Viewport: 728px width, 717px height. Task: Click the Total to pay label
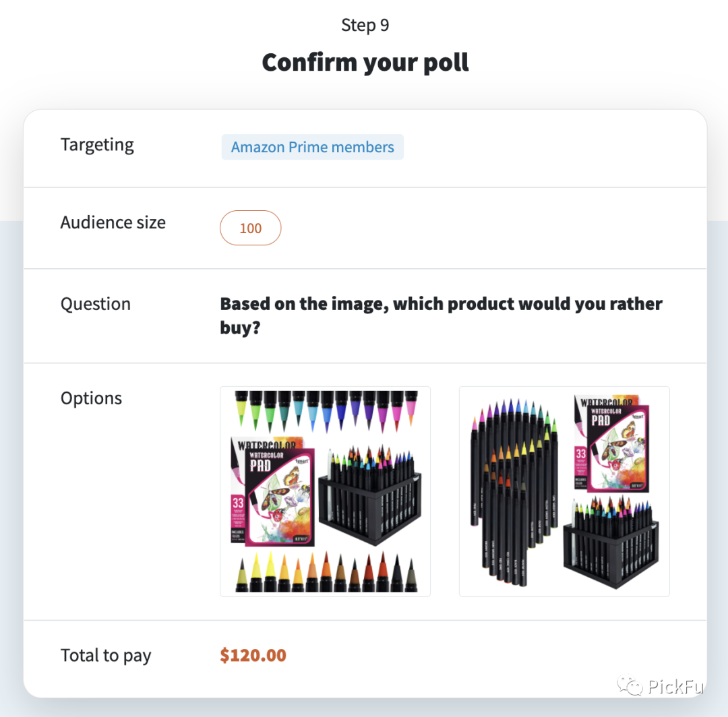(106, 656)
